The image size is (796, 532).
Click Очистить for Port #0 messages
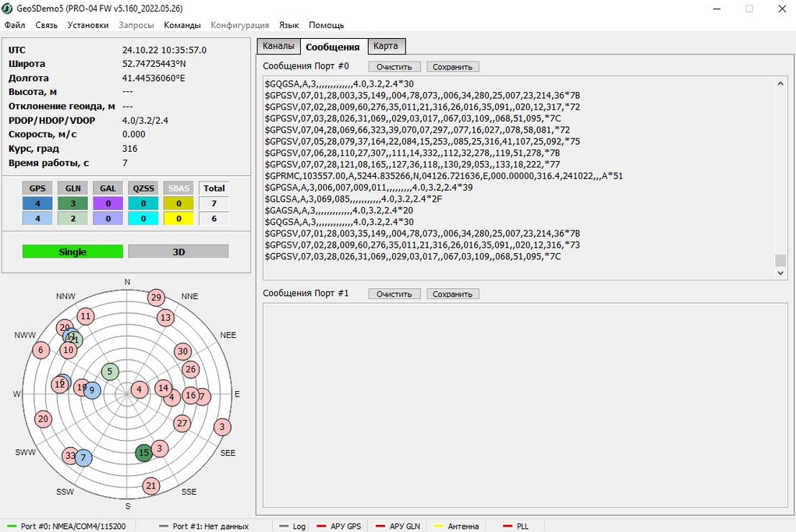394,67
